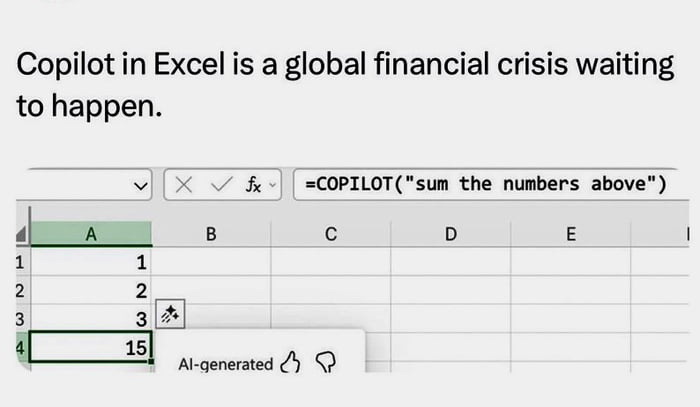The height and width of the screenshot is (407, 700).
Task: Select the row 1 header
Action: pyautogui.click(x=17, y=264)
